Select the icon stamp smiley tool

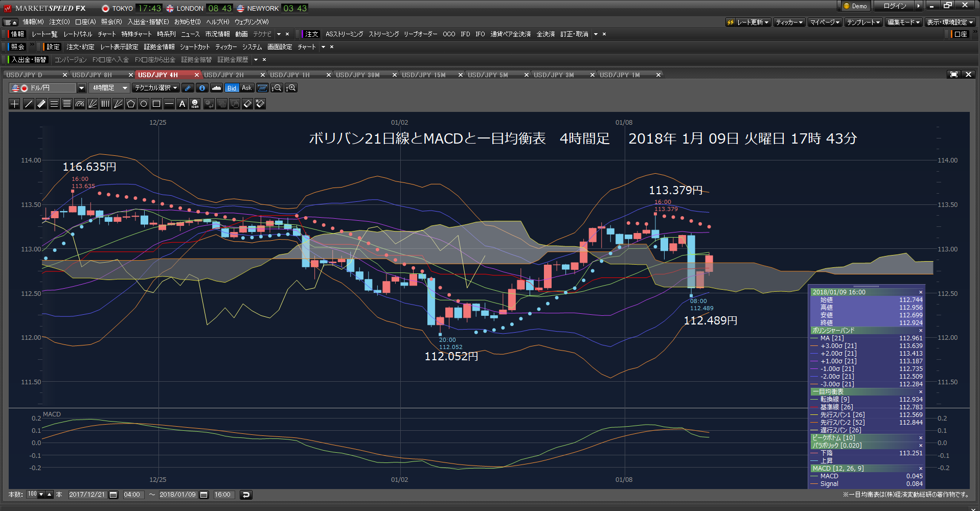(195, 104)
